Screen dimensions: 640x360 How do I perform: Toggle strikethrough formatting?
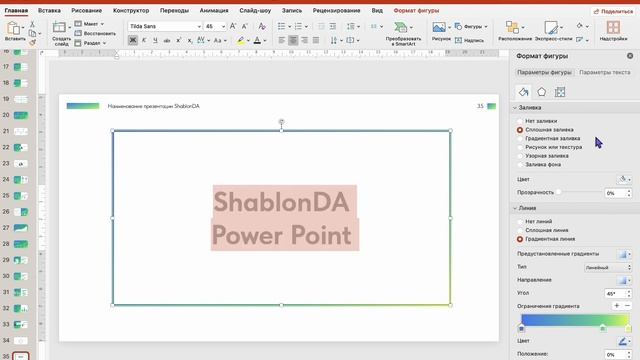[167, 40]
